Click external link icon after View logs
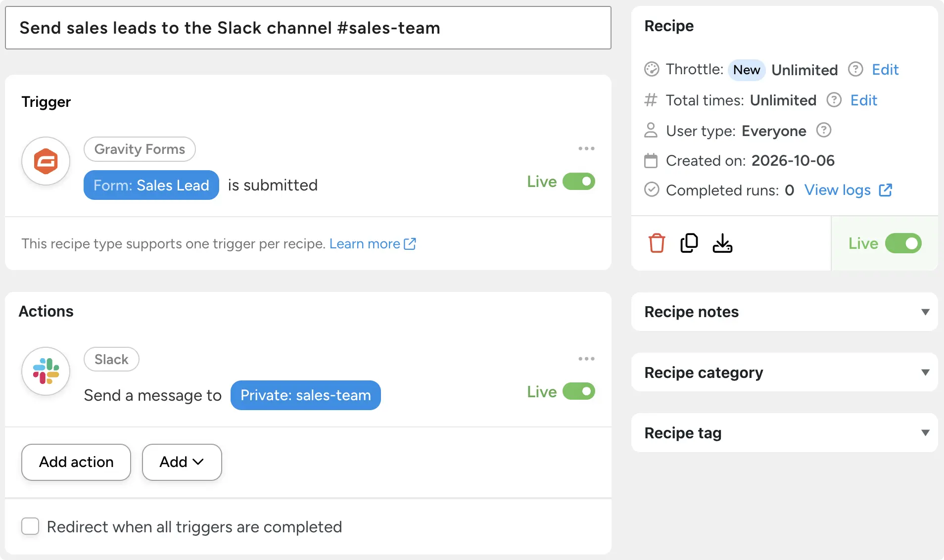Viewport: 944px width, 560px height. 886,190
